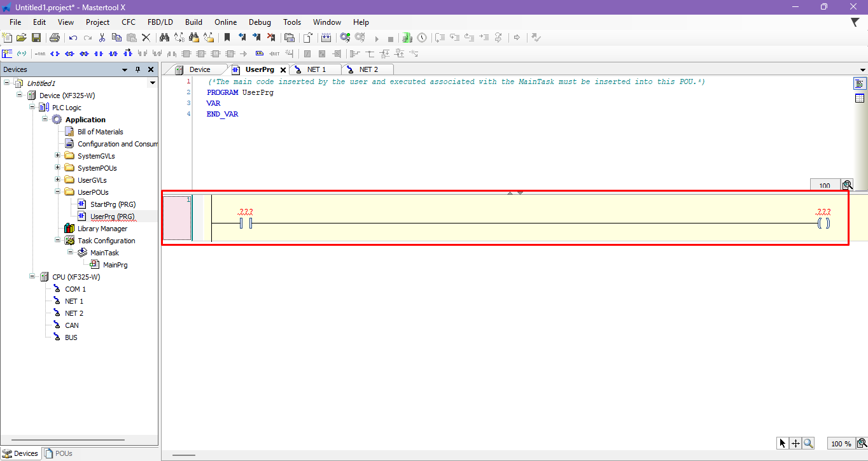Open the Devices panel dropdown arrow
This screenshot has width=868, height=461.
tap(125, 69)
